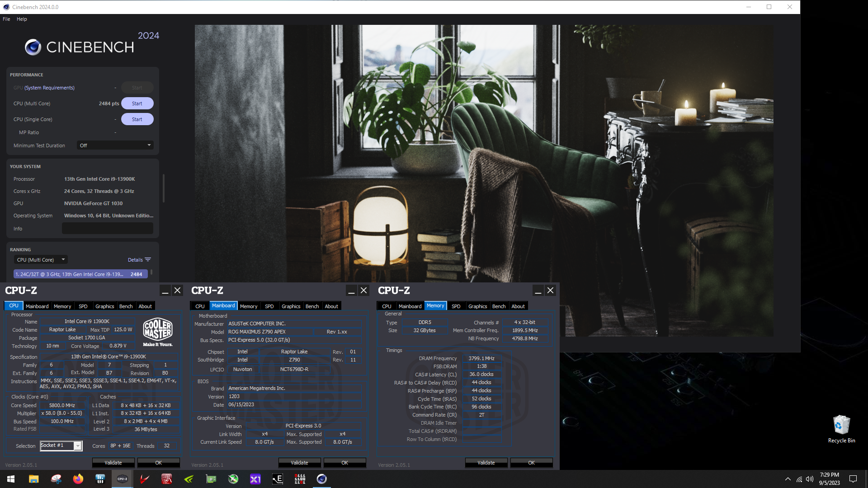
Task: Open SPD tab in middle CPU-Z window
Action: (x=269, y=306)
